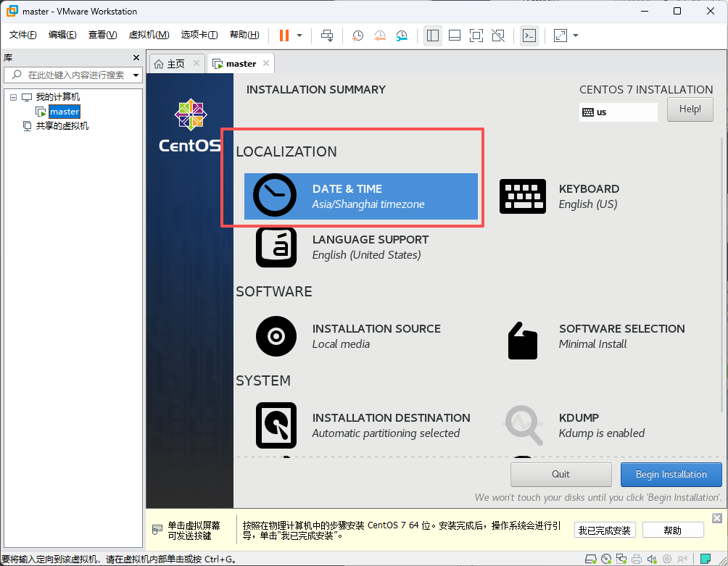Take a snapshot of this virtual machine
The image size is (728, 566).
(357, 36)
